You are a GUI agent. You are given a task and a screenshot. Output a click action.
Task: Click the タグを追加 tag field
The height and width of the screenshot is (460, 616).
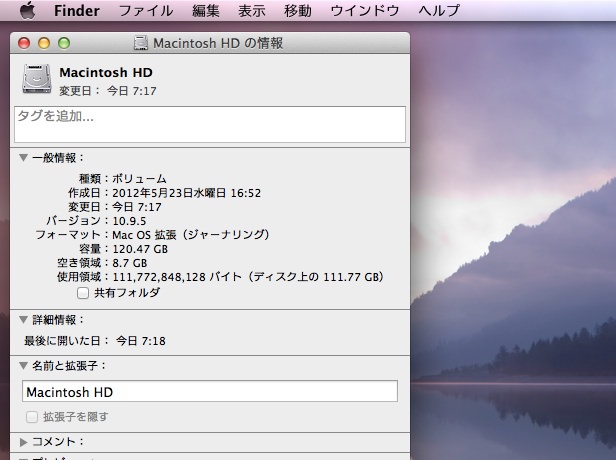coord(210,125)
